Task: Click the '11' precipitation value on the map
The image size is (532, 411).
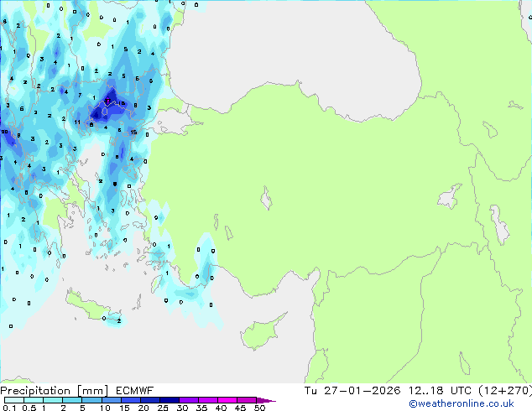Action: pos(77,122)
